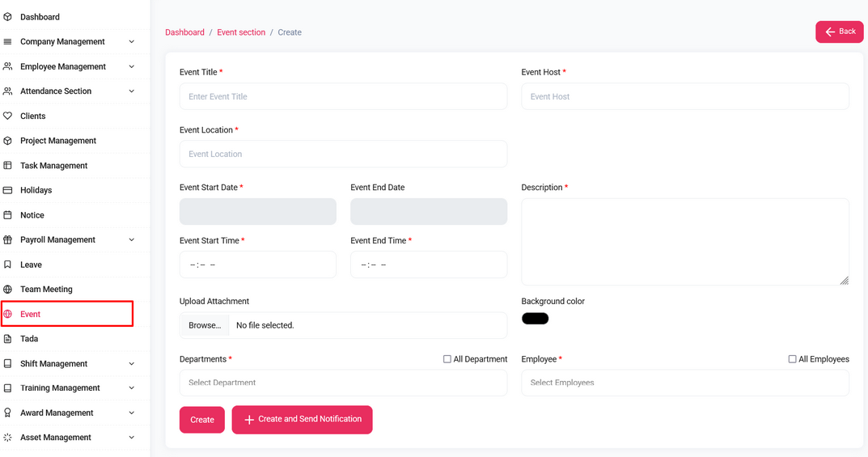Screen dimensions: 868x457
Task: Expand the Shift Management chevron
Action: (x=132, y=364)
